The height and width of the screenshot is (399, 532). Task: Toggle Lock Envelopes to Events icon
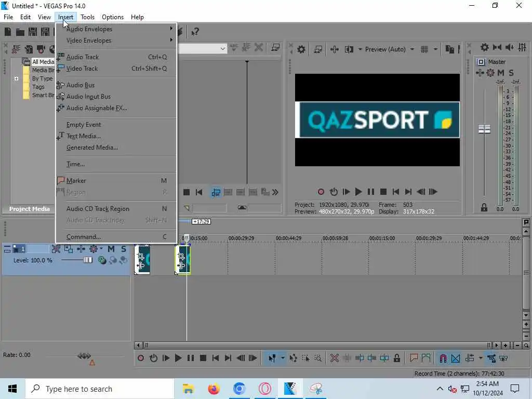coord(491,358)
